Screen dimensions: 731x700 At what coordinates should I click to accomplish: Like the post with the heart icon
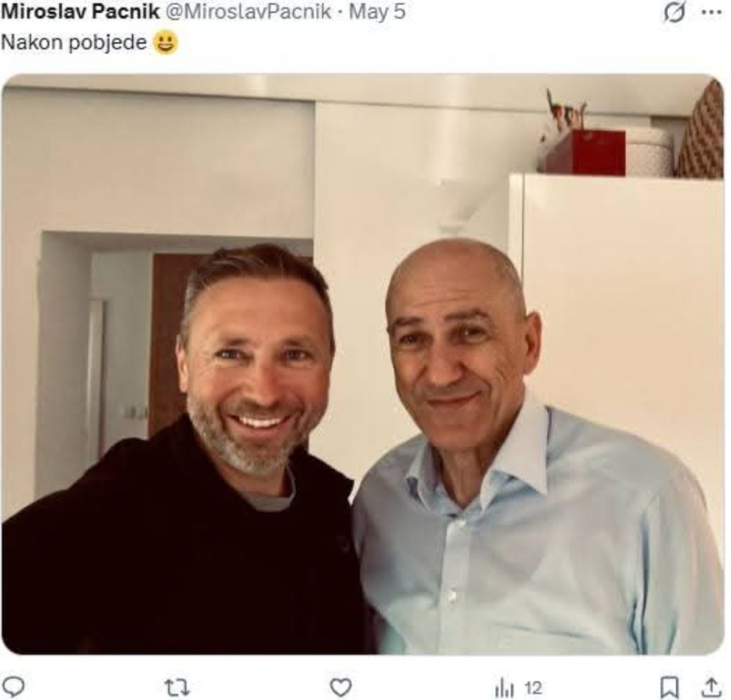coord(341,686)
